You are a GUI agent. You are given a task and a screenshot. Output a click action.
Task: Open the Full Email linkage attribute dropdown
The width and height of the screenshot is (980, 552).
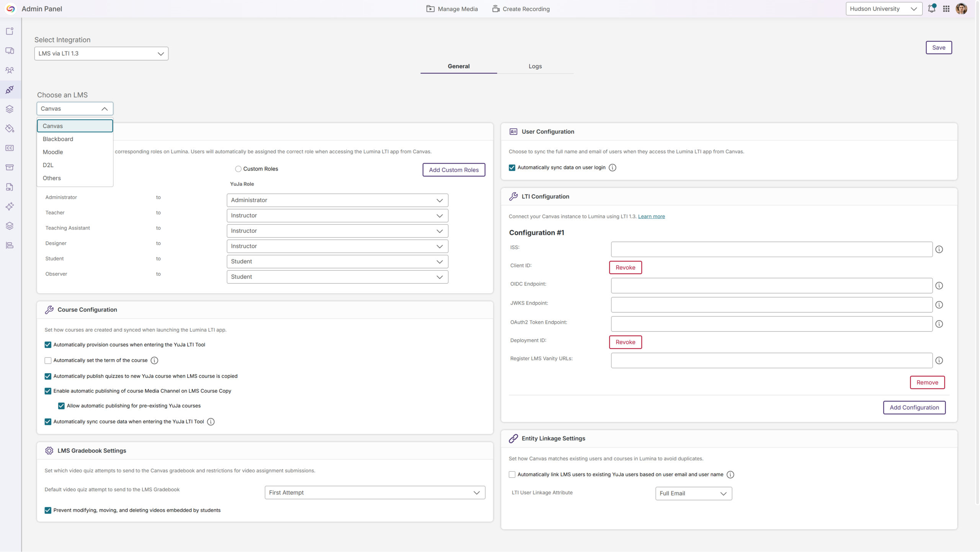[693, 493]
